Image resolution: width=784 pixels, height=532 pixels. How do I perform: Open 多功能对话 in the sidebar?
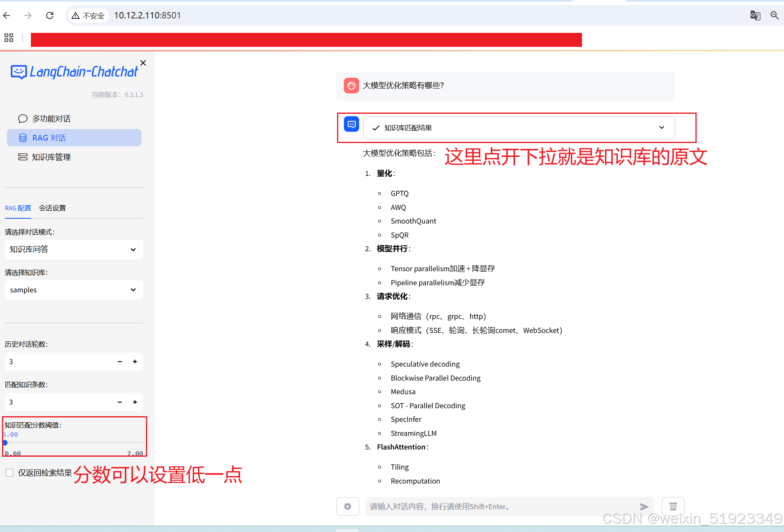[51, 119]
